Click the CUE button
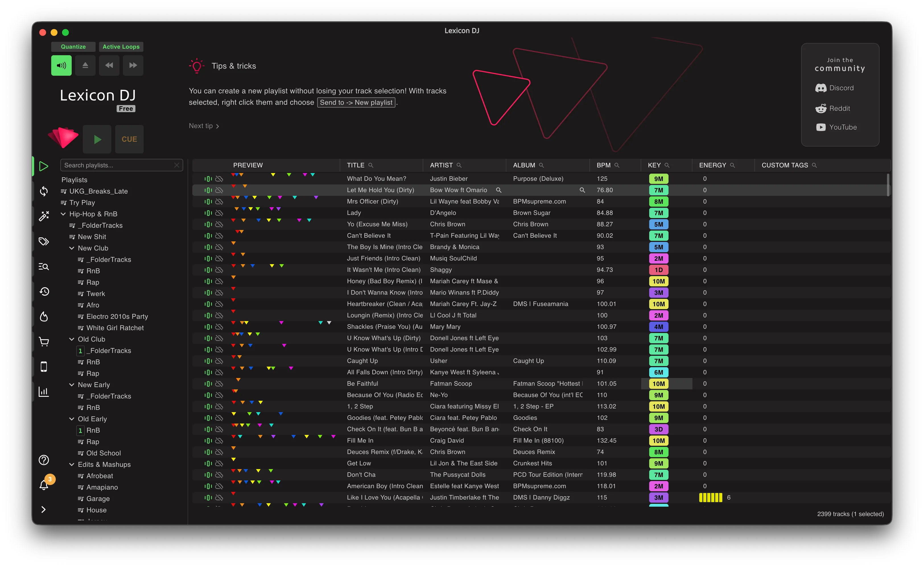 pyautogui.click(x=129, y=139)
